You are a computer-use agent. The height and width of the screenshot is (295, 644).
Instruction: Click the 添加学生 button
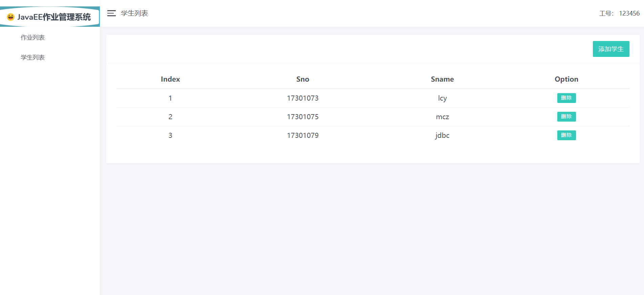[x=611, y=49]
